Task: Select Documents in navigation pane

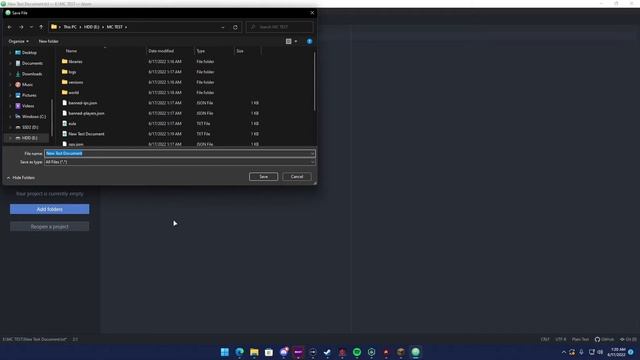Action: 32,63
